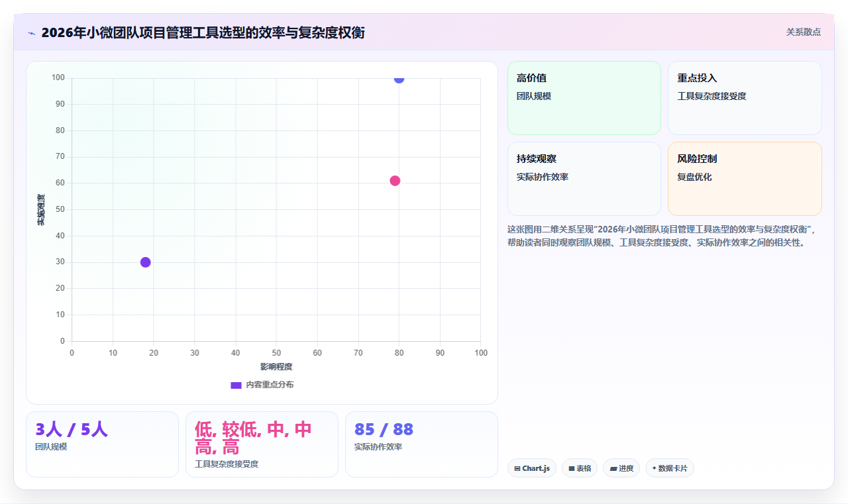Click the 表格 tag chip
The image size is (848, 504).
click(x=580, y=468)
